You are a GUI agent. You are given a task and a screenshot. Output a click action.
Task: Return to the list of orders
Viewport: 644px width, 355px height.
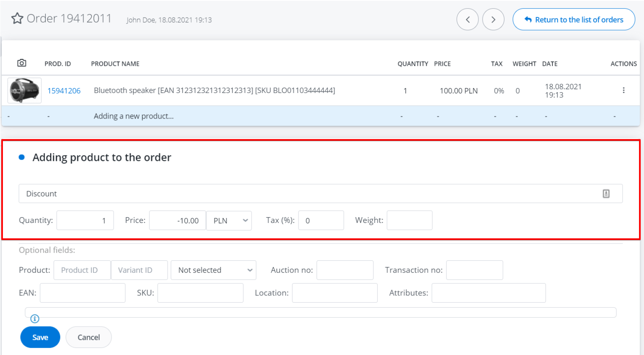574,19
